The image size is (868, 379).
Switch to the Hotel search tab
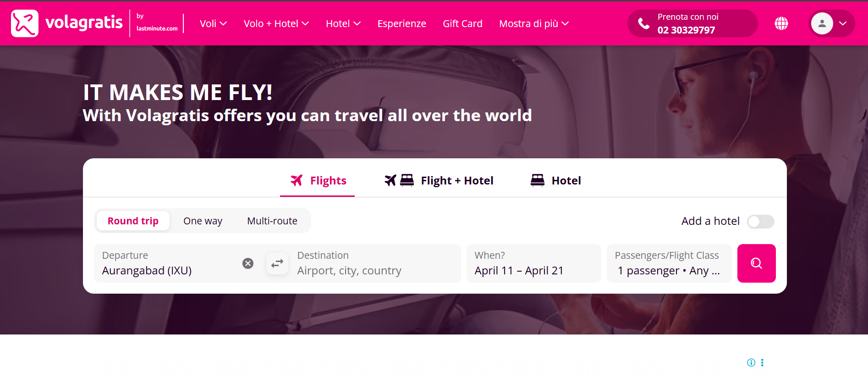[556, 181]
